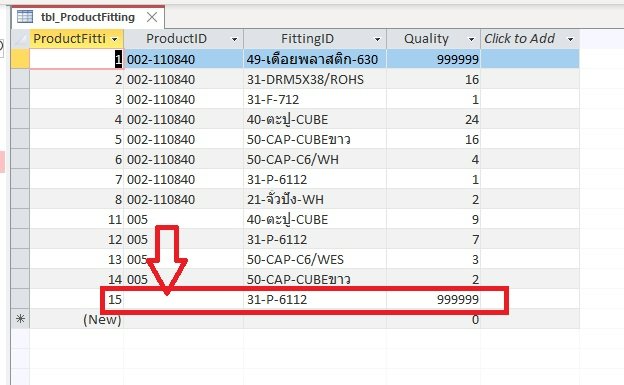Click cell 50-CAP-C6/WH
The height and width of the screenshot is (385, 624).
tap(315, 159)
